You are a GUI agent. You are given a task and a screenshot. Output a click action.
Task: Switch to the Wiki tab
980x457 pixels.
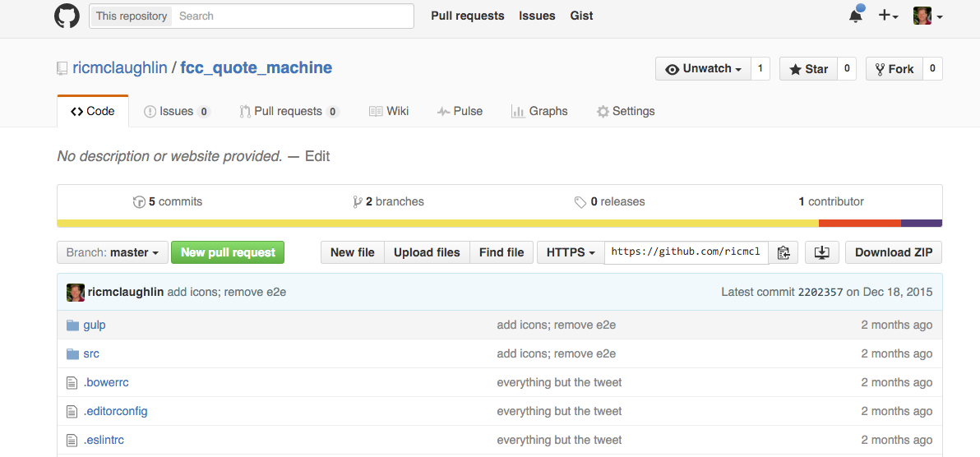[x=389, y=111]
